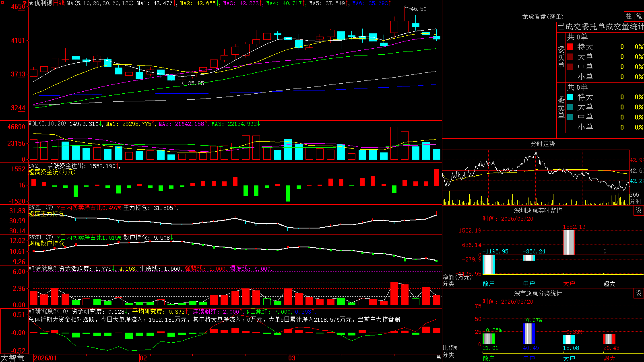Click the MA(5,10,20,30,60,120) indicator parameters
Image resolution: width=644 pixels, height=362 pixels.
(100, 3)
